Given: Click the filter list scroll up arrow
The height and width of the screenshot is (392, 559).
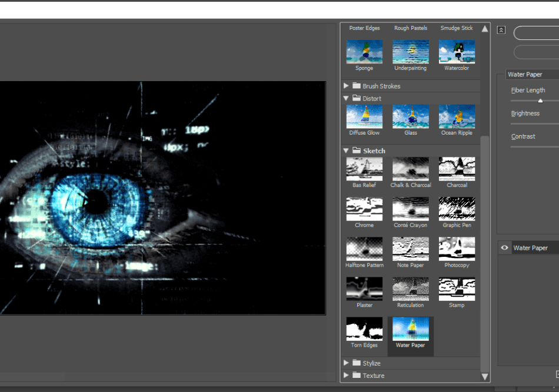Looking at the screenshot, I should point(485,28).
